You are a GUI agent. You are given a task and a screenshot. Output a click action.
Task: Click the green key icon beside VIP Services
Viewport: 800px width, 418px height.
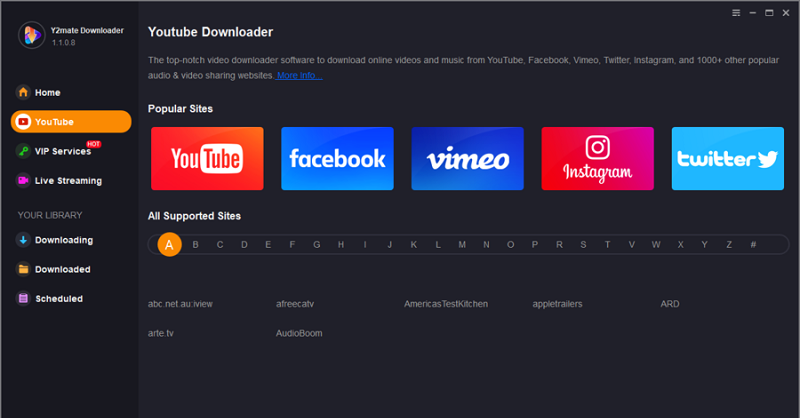point(23,151)
